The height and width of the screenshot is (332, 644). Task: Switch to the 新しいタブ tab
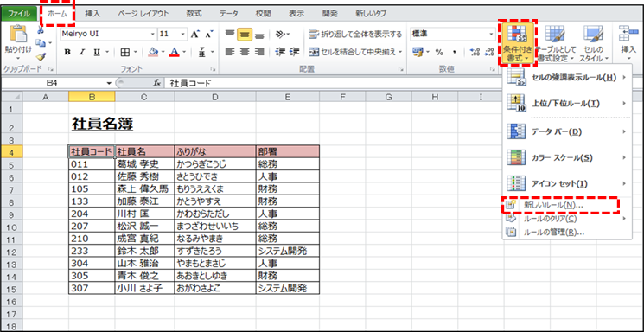click(x=371, y=14)
